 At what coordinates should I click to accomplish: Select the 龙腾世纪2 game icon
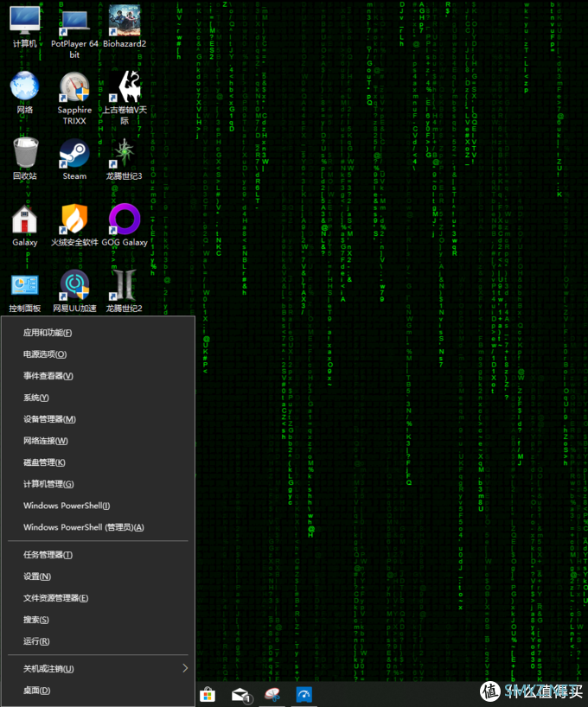pos(125,285)
